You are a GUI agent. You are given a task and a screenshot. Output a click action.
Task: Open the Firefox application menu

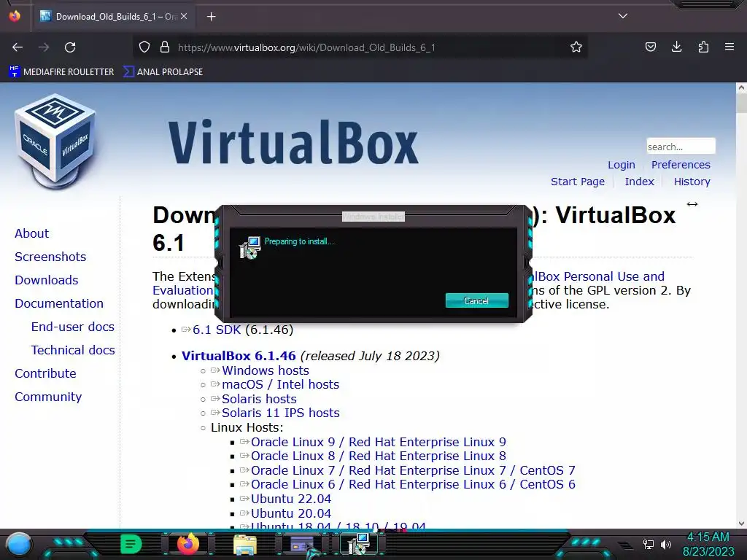tap(729, 47)
